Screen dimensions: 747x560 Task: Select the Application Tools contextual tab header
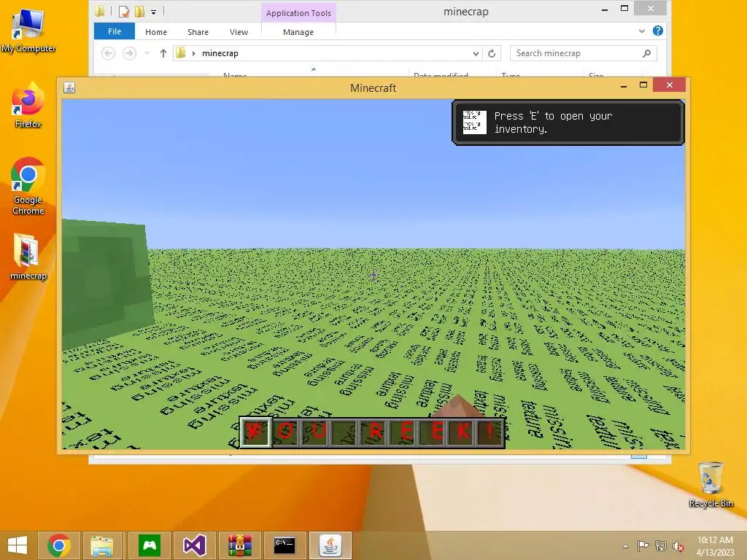298,13
